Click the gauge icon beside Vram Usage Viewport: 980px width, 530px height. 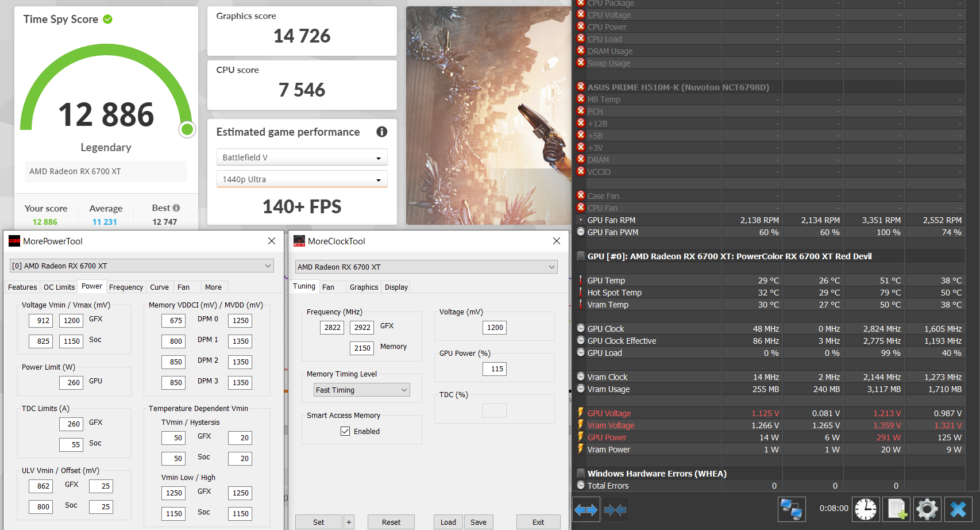pyautogui.click(x=581, y=389)
